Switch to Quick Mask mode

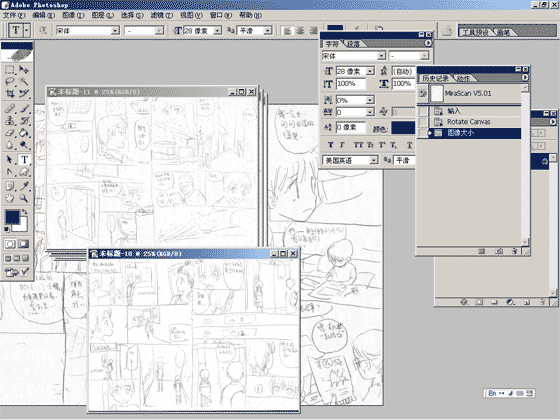click(24, 244)
